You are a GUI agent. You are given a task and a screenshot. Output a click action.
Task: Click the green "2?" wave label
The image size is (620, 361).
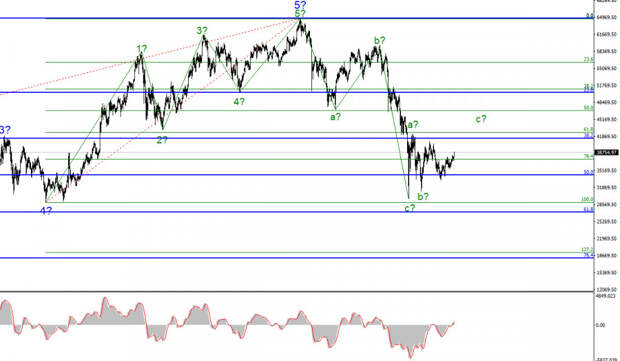click(162, 140)
